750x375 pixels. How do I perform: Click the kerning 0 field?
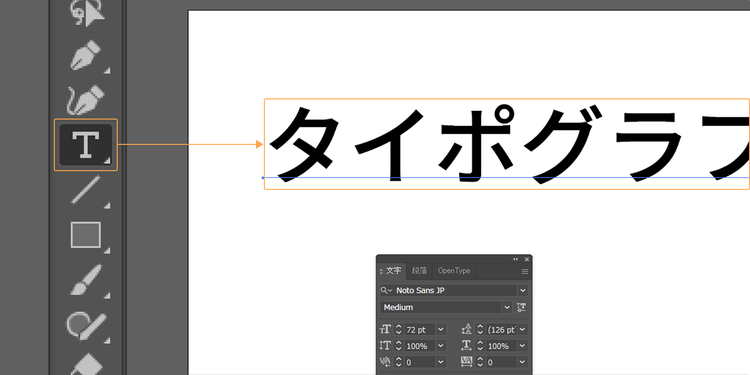pos(420,362)
